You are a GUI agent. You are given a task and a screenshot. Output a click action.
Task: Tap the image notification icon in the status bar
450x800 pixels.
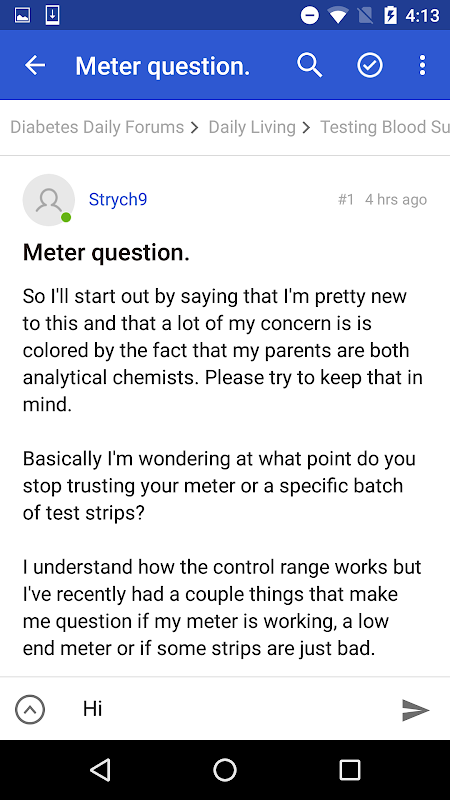pos(22,15)
